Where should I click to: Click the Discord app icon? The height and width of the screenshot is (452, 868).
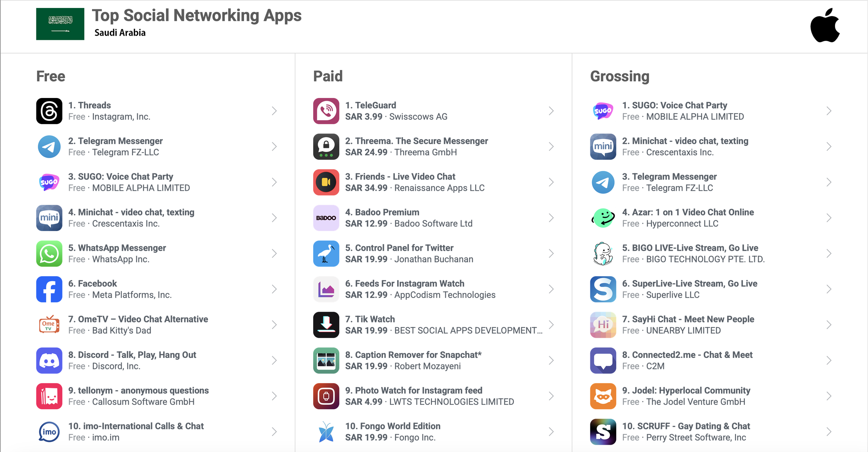pos(49,360)
